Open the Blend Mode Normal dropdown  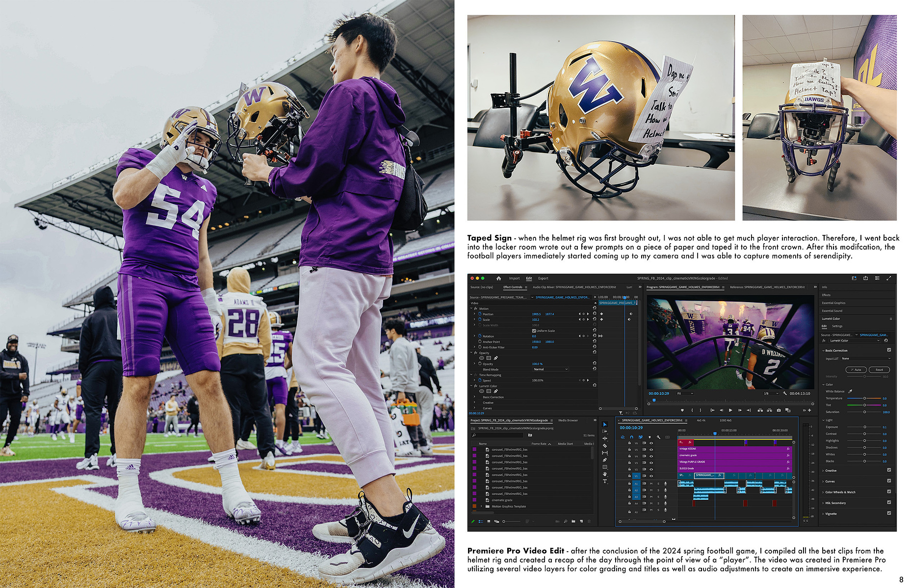point(550,369)
